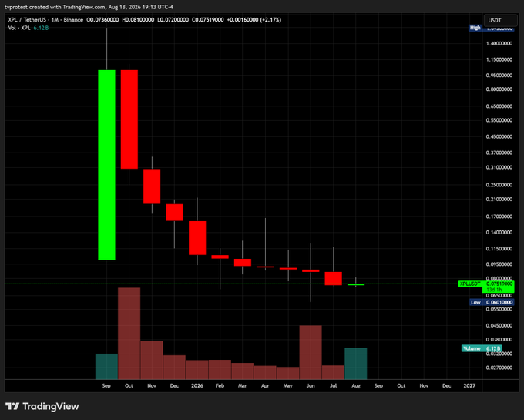Select the red December candle
Screen dimensions: 524x420
click(174, 213)
